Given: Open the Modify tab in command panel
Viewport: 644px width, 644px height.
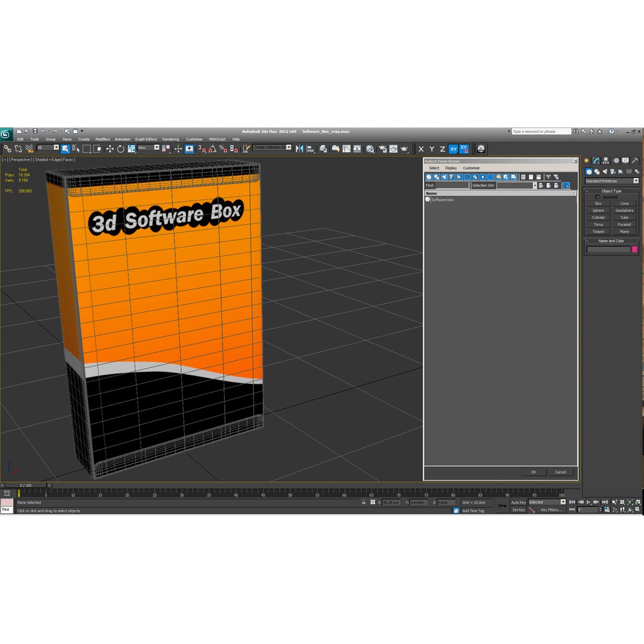Looking at the screenshot, I should coord(596,160).
